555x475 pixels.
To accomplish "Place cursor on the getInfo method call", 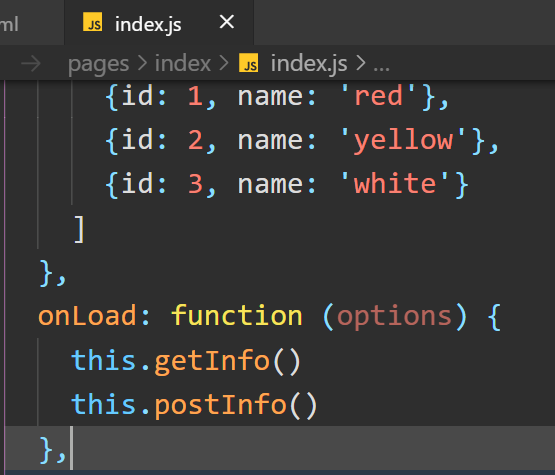I will (212, 361).
